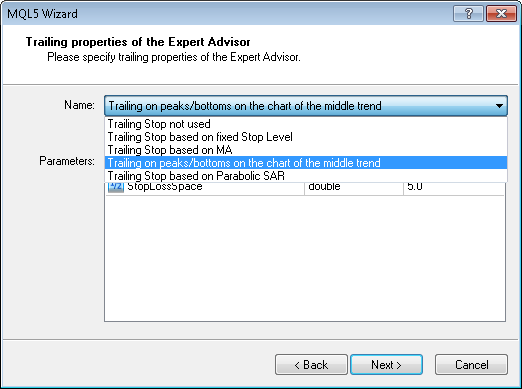The height and width of the screenshot is (389, 522).
Task: Go to previous step with Back
Action: 311,365
